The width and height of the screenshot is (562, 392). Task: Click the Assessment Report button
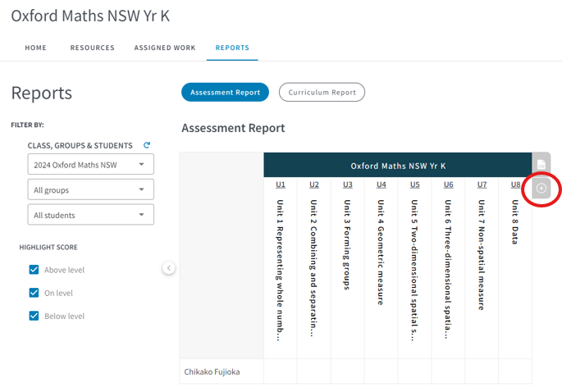pos(225,92)
